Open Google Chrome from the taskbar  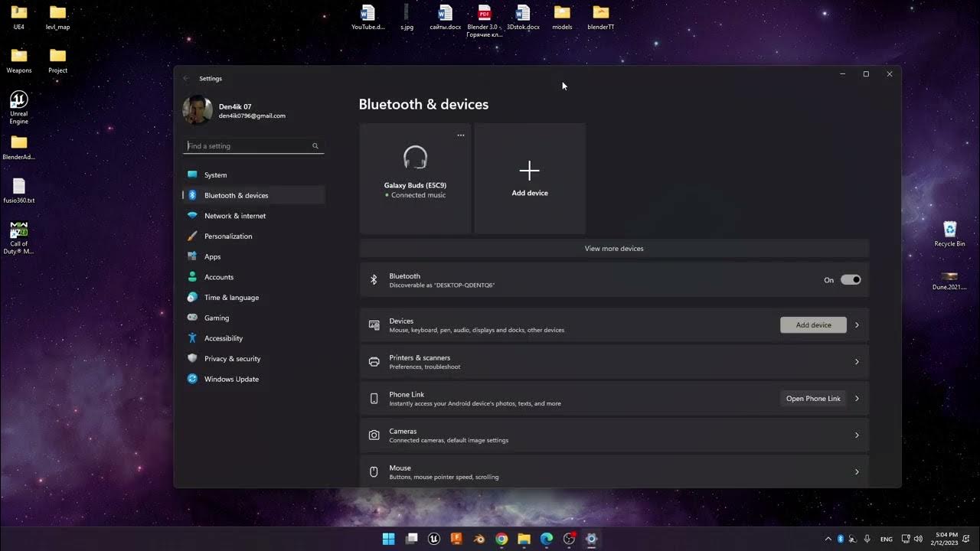click(501, 539)
